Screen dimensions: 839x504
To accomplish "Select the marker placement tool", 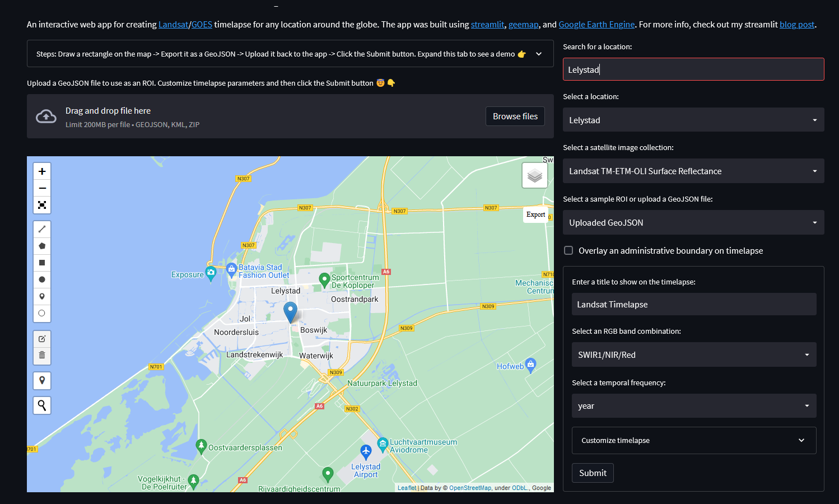I will tap(42, 296).
